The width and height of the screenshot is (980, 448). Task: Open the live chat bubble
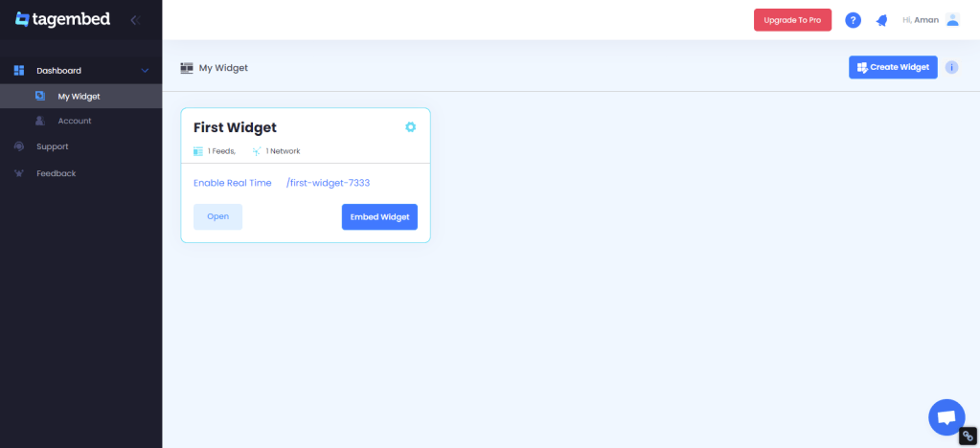click(x=946, y=416)
